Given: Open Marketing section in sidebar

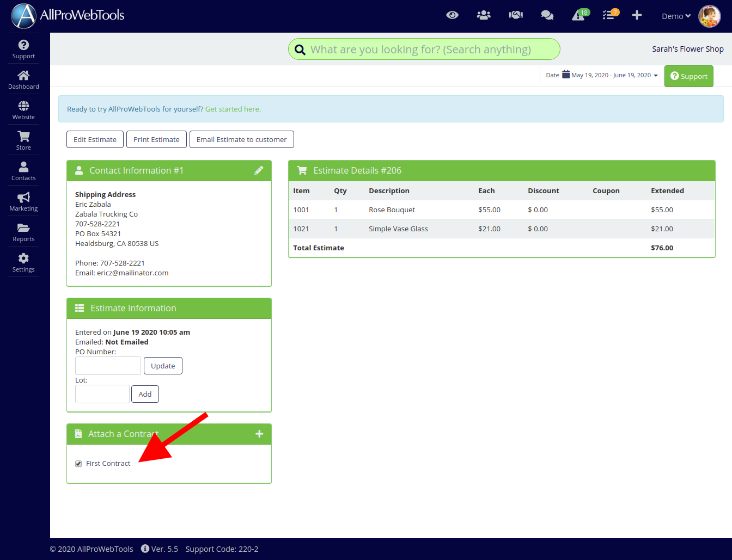Looking at the screenshot, I should (x=23, y=201).
